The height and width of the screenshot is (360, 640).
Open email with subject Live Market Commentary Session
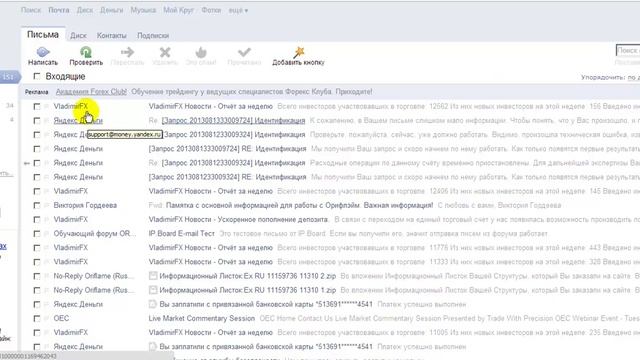pos(202,318)
